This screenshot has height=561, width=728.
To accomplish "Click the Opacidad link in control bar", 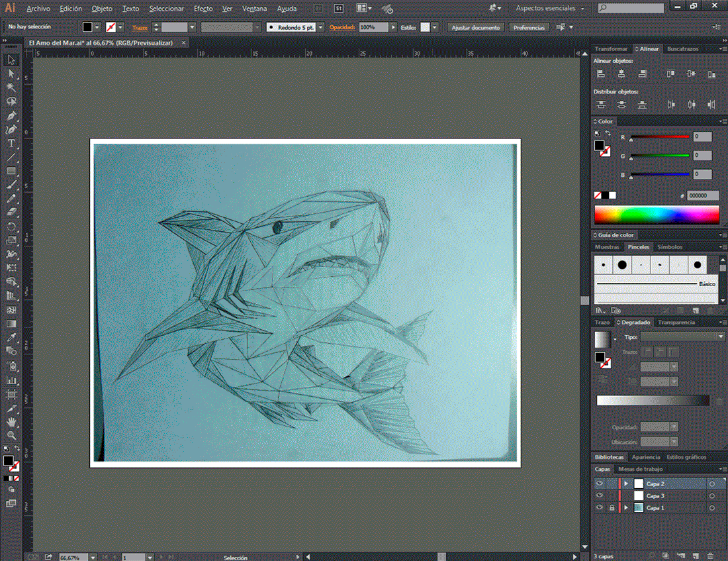I will pyautogui.click(x=342, y=27).
